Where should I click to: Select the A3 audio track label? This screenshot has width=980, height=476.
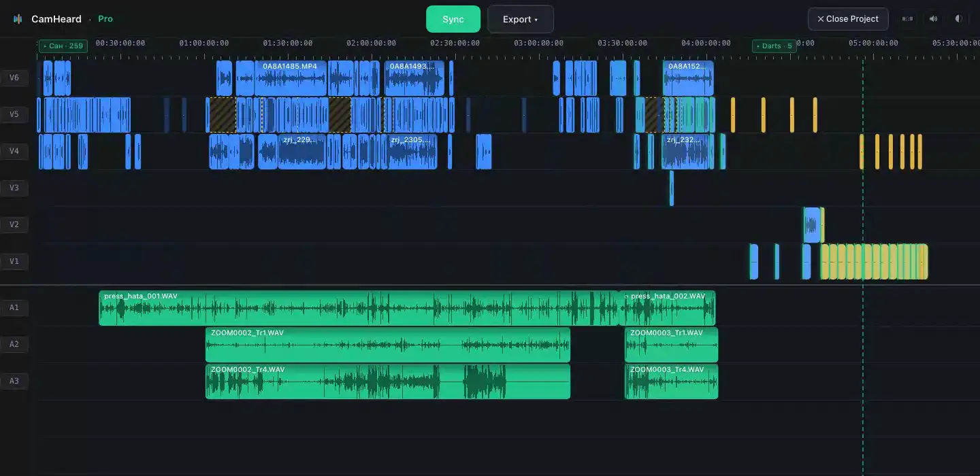point(14,381)
